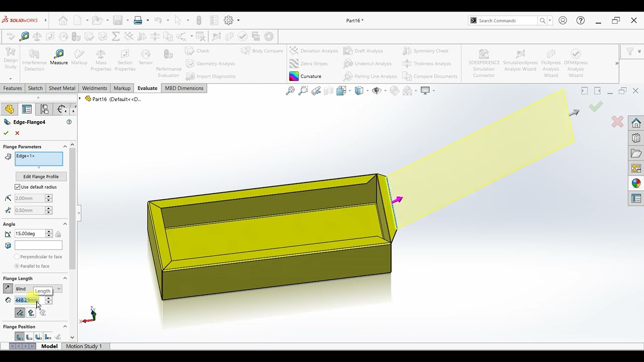644x362 pixels.
Task: Toggle Reverse Direction button in Flange Length
Action: coord(8,289)
